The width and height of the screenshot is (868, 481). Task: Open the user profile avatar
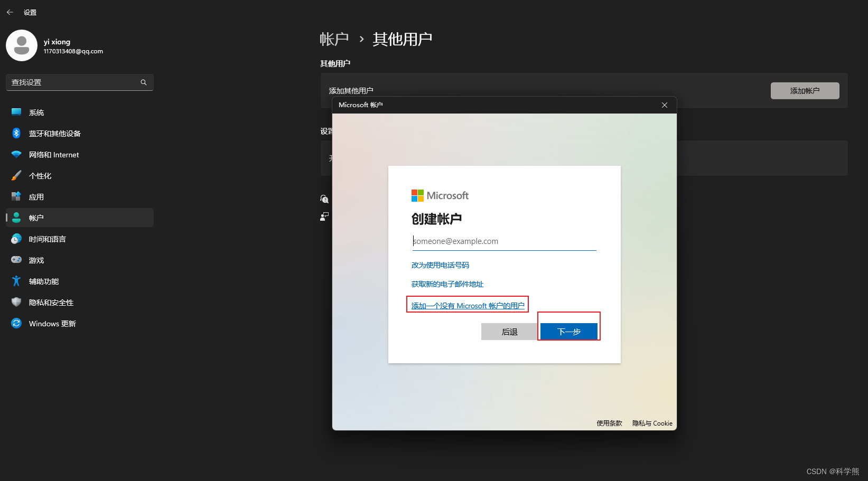point(22,45)
